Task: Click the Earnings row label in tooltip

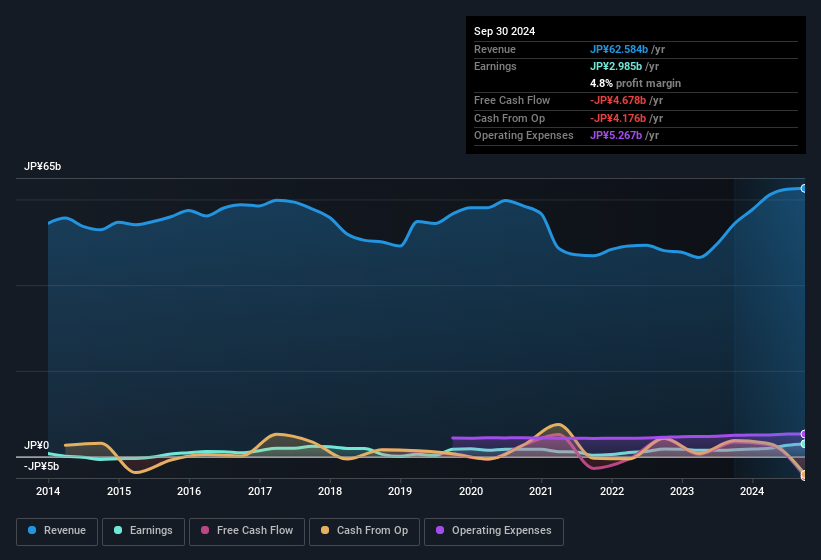Action: [495, 66]
